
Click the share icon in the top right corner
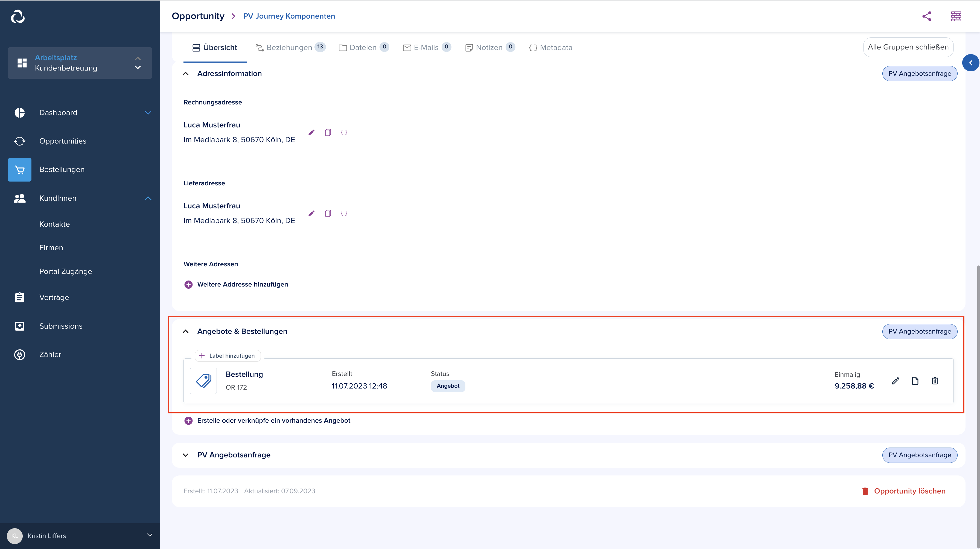pyautogui.click(x=927, y=16)
